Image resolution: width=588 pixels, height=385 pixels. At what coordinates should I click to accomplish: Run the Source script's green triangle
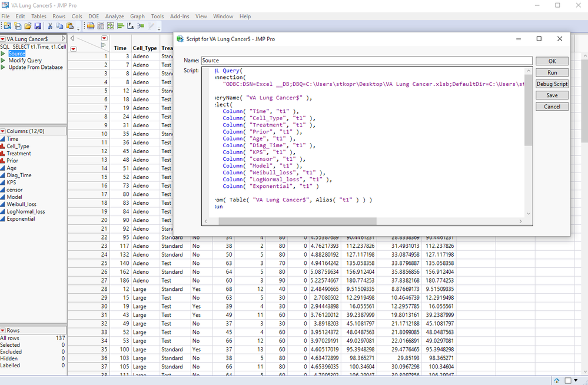tap(4, 53)
